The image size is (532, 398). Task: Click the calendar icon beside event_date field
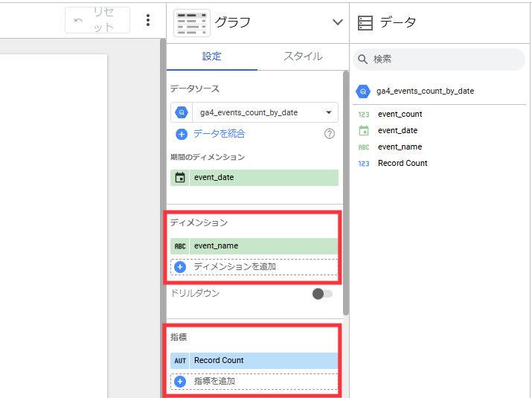(364, 130)
